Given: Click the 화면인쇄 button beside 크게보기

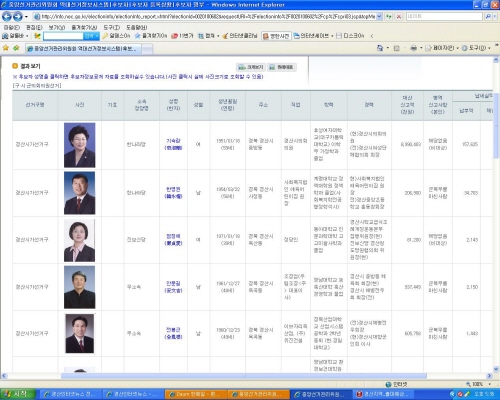Looking at the screenshot, I should 282,67.
